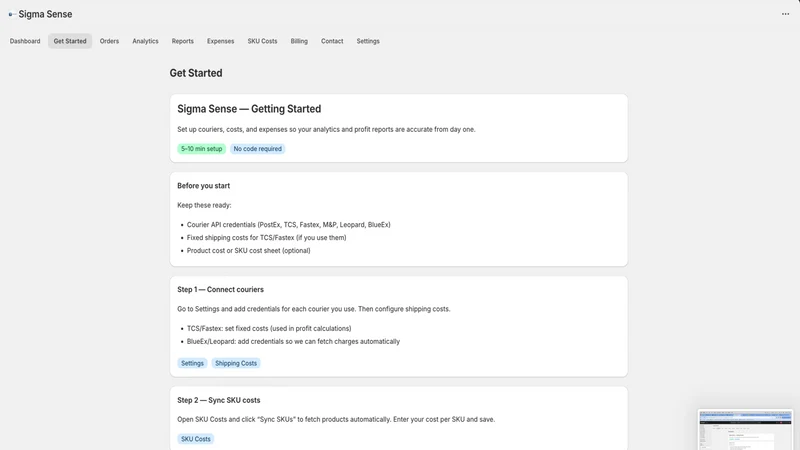Viewport: 800px width, 450px height.
Task: Click the Keep these ready: text
Action: coord(204,205)
